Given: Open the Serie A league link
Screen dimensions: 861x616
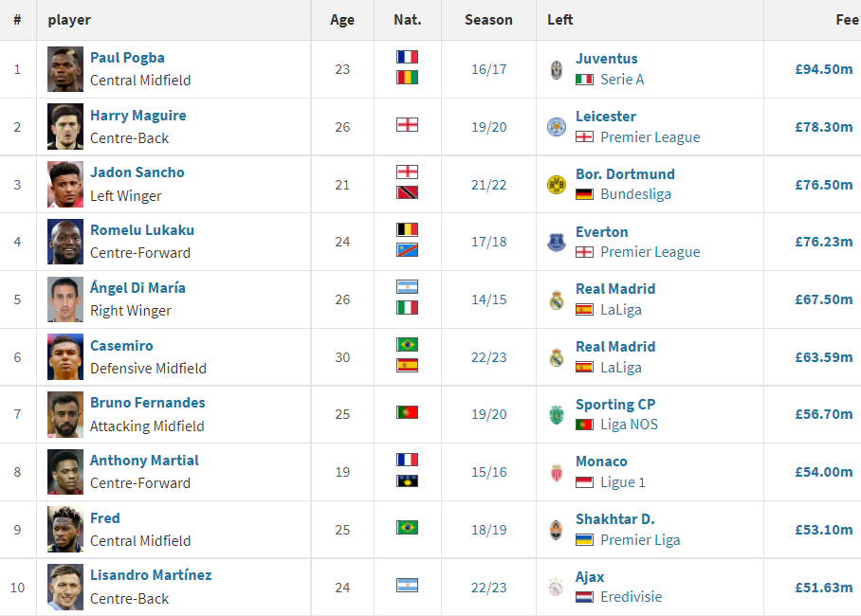Looking at the screenshot, I should (x=622, y=80).
